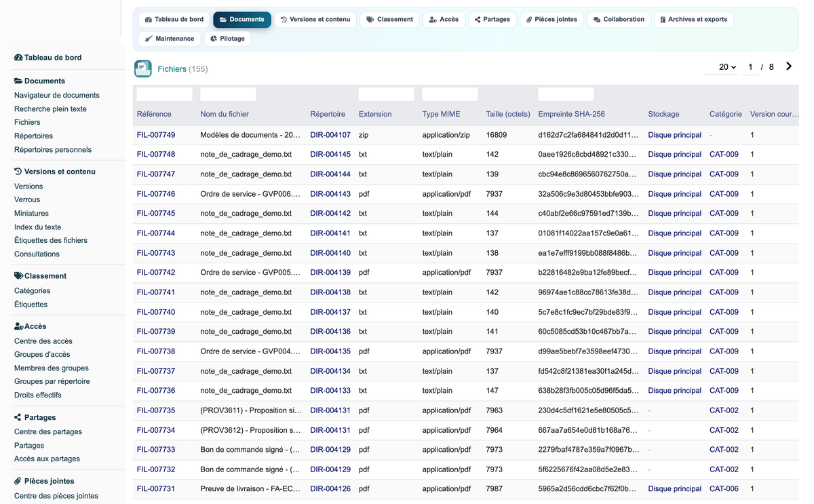This screenshot has height=504, width=814.
Task: Click Partages share icon in sidebar
Action: [18, 417]
